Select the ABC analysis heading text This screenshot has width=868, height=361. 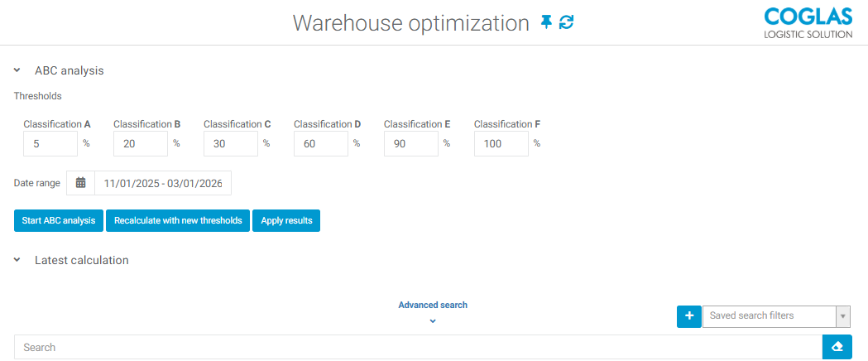point(70,71)
